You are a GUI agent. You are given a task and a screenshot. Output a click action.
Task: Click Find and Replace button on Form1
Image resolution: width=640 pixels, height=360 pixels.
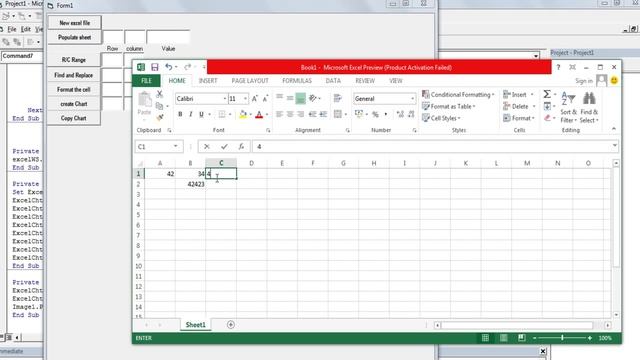[x=74, y=75]
